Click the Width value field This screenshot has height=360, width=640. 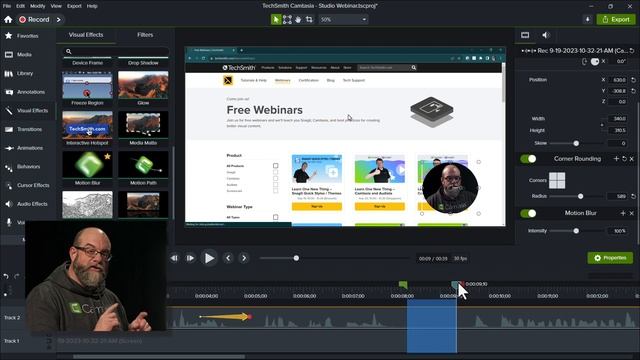[x=618, y=119]
